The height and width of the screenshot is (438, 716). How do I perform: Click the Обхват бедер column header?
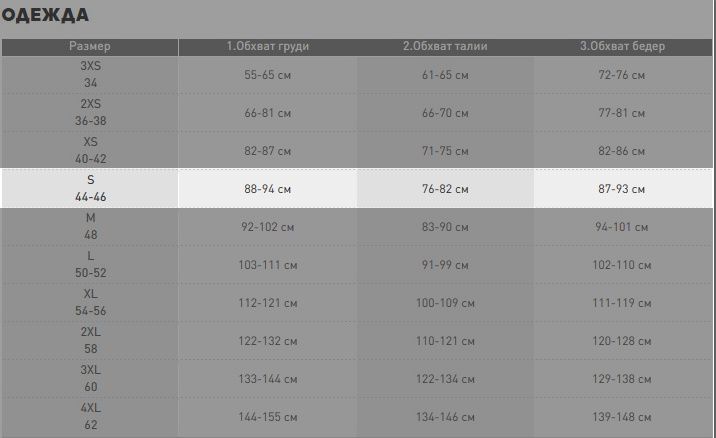click(622, 47)
